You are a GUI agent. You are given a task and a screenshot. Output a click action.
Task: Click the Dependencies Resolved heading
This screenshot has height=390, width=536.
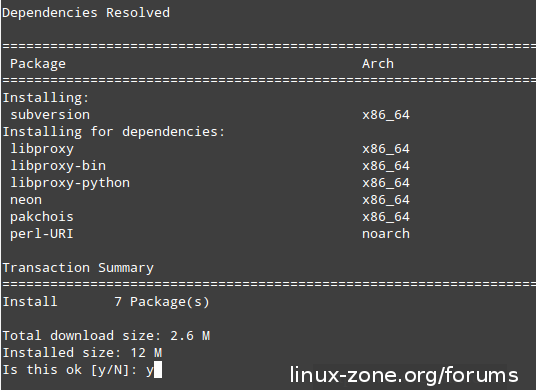[86, 13]
